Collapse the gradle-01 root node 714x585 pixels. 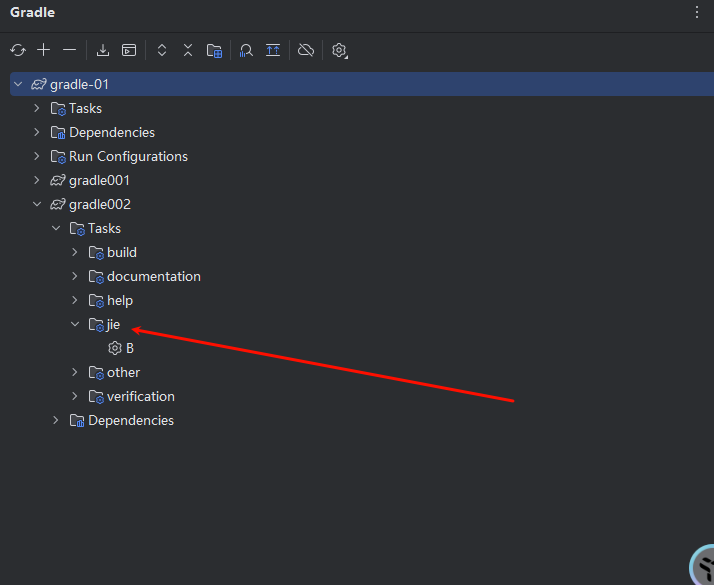click(18, 84)
